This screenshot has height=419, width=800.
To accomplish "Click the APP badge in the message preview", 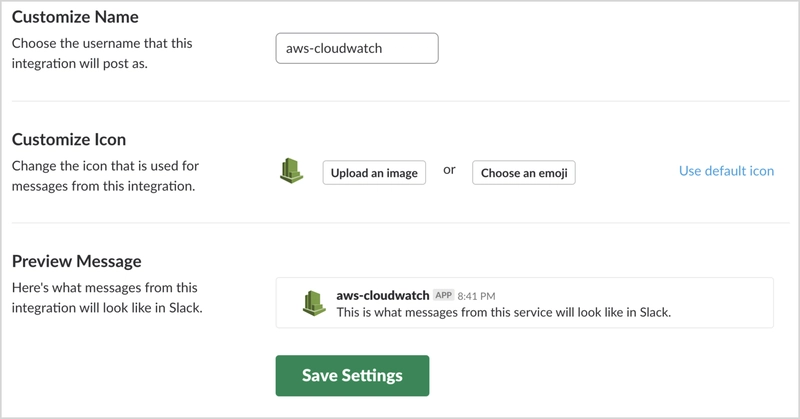I will tap(443, 296).
